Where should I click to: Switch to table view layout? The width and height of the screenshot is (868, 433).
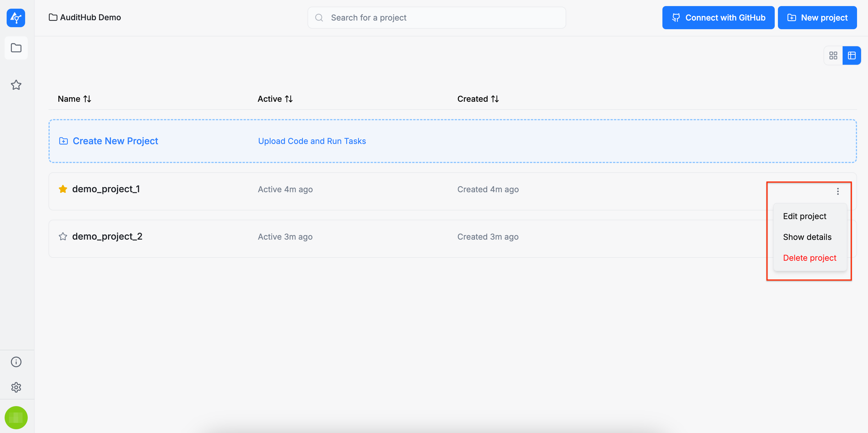click(852, 55)
